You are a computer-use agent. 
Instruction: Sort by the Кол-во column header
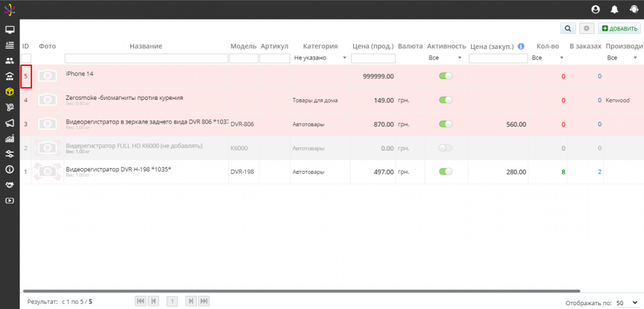548,46
